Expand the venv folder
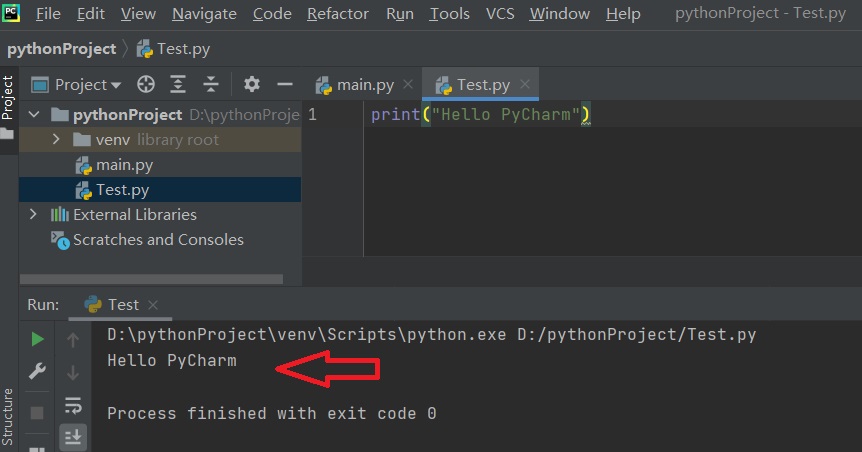The width and height of the screenshot is (862, 452). pos(56,139)
